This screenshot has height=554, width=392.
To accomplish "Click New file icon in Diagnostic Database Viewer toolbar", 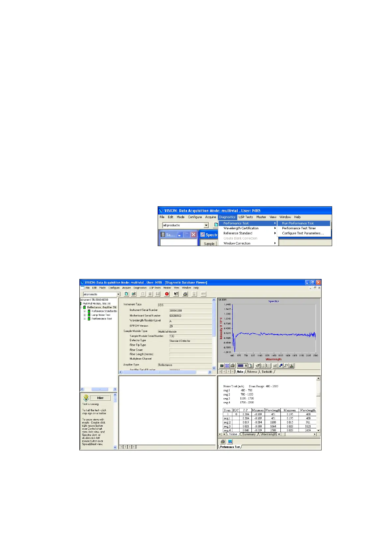I will tap(126, 294).
